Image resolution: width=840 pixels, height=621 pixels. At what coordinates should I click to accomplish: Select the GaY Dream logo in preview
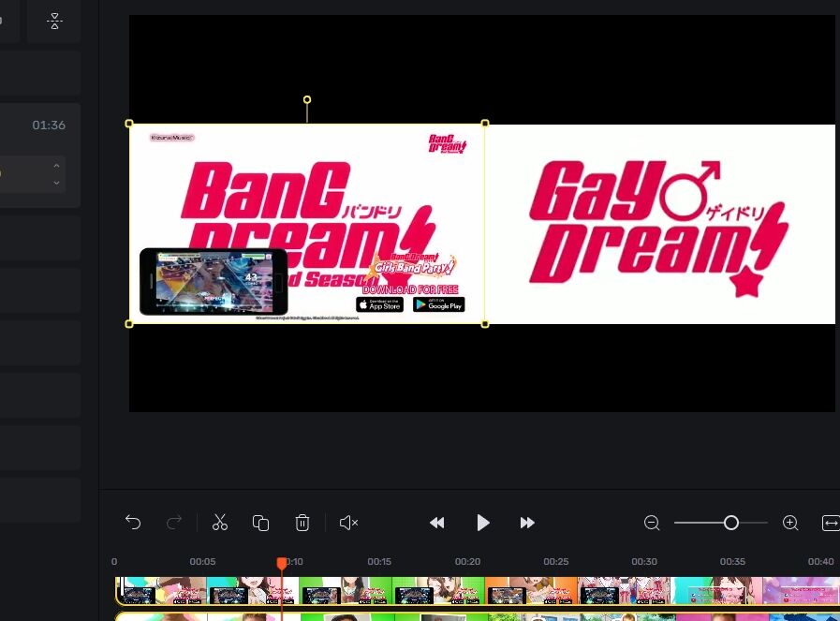click(658, 229)
